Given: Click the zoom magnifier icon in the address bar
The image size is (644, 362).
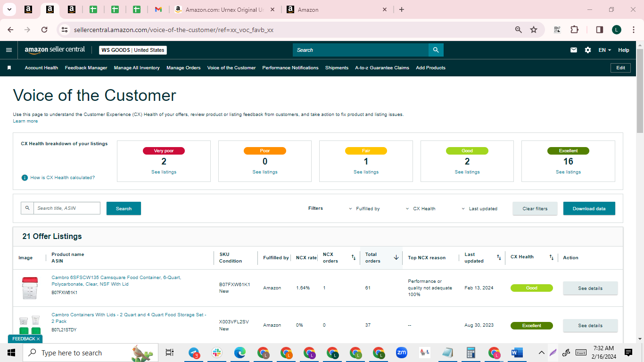Looking at the screenshot, I should point(519,30).
